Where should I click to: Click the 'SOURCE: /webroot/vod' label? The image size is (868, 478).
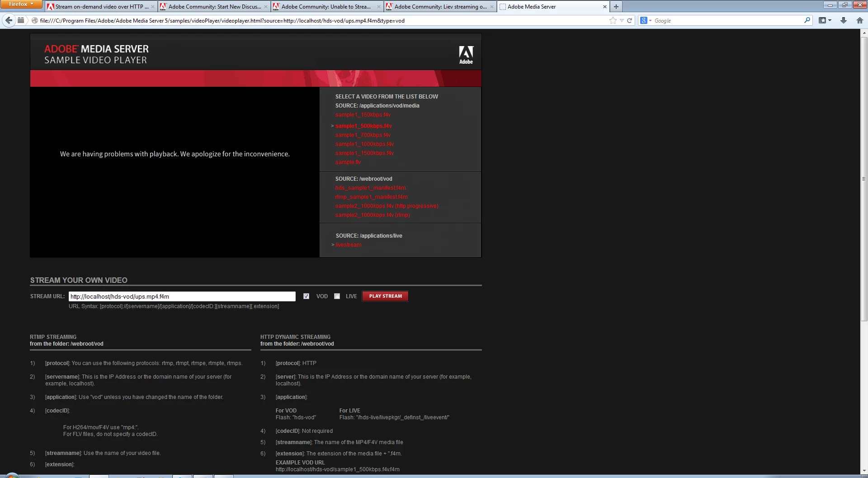pos(363,179)
